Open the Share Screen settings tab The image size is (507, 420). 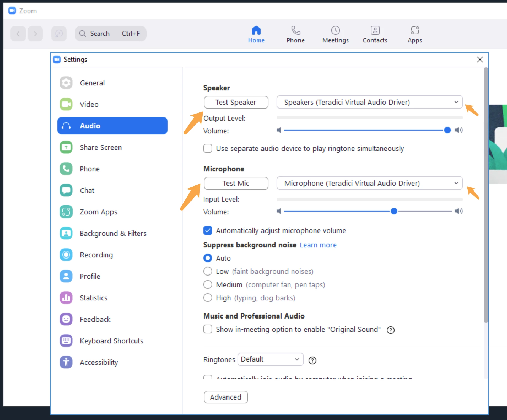coord(112,147)
